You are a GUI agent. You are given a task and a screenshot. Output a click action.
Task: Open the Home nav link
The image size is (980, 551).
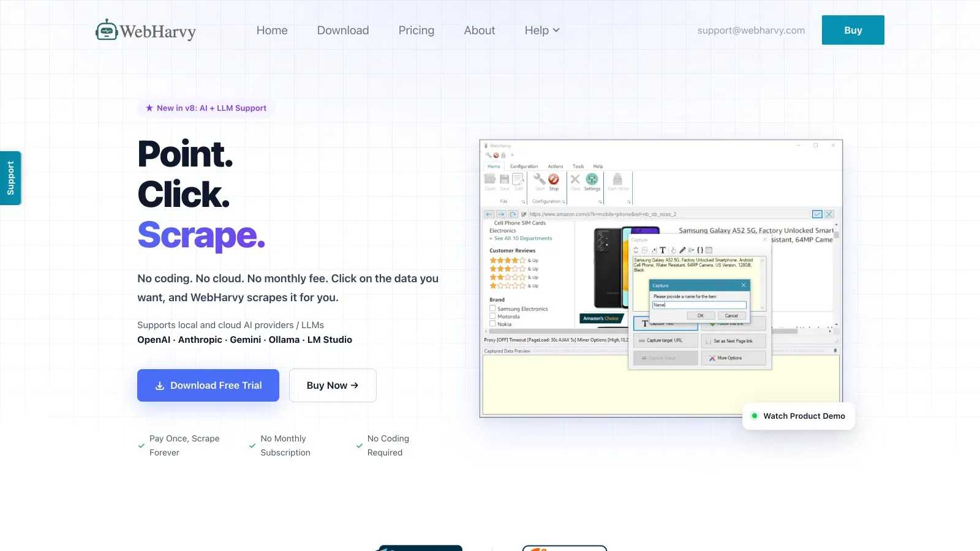tap(272, 30)
